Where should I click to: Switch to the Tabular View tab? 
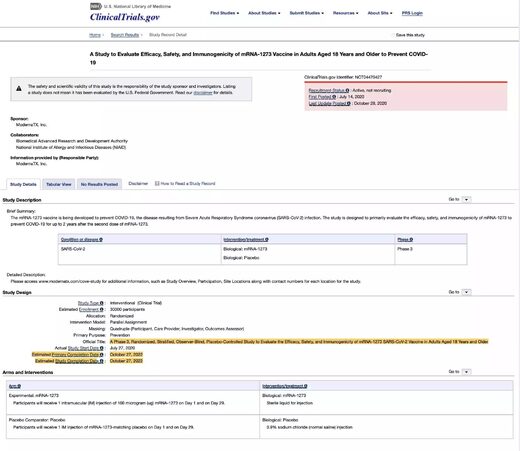pos(59,184)
